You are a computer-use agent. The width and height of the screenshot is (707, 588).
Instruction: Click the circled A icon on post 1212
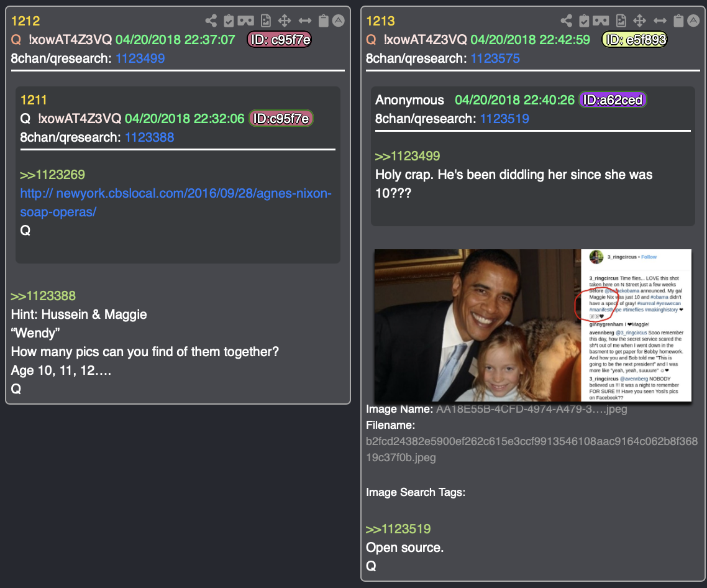click(338, 21)
